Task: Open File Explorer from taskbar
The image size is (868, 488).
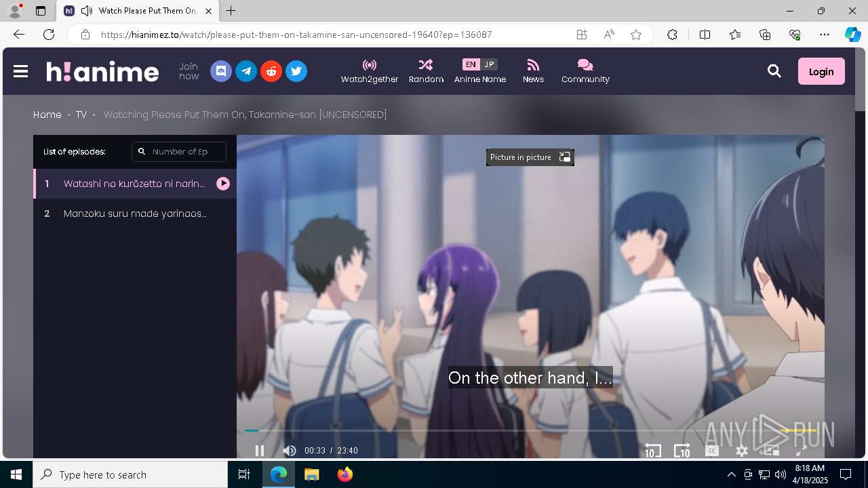Action: click(x=311, y=474)
